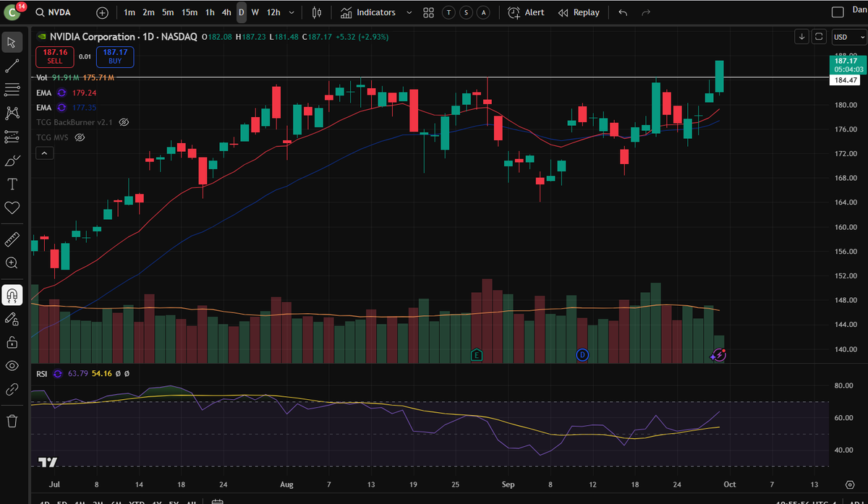This screenshot has height=504, width=868.
Task: Click the down-arrow icon left of USD
Action: tap(801, 36)
